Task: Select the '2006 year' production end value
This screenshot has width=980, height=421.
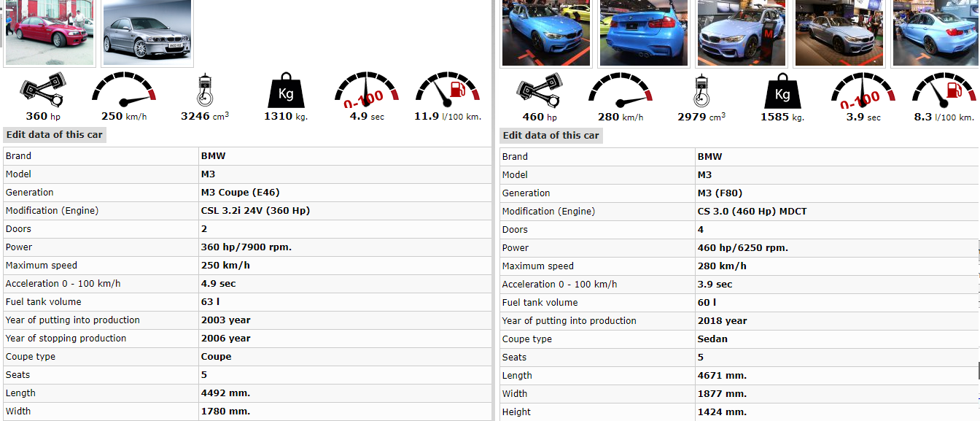Action: [x=226, y=339]
